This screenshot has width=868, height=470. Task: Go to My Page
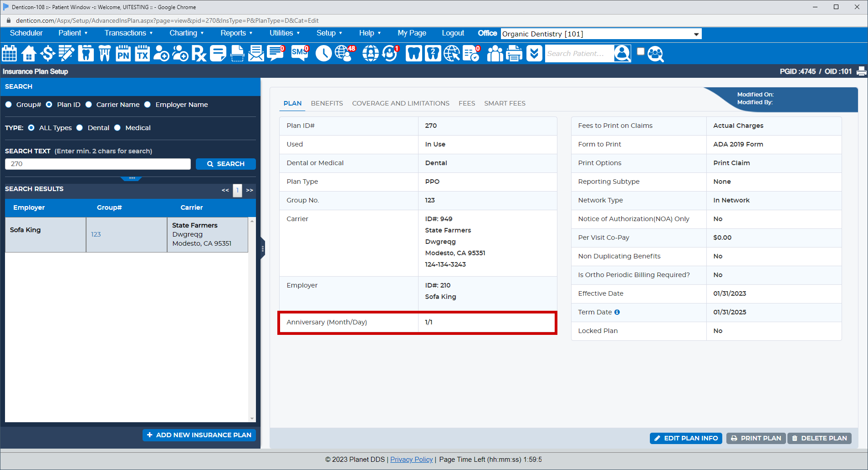pyautogui.click(x=412, y=33)
